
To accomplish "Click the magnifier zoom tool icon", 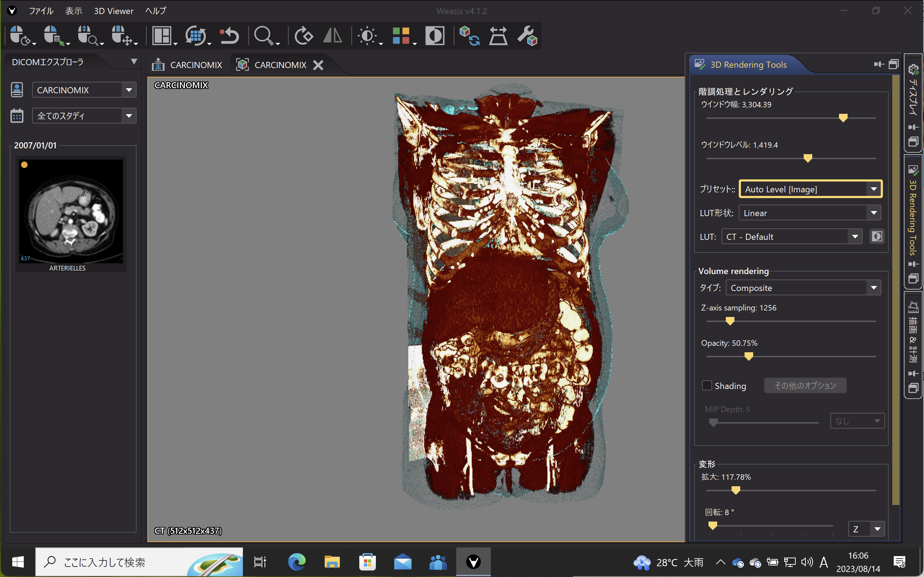I will point(263,36).
